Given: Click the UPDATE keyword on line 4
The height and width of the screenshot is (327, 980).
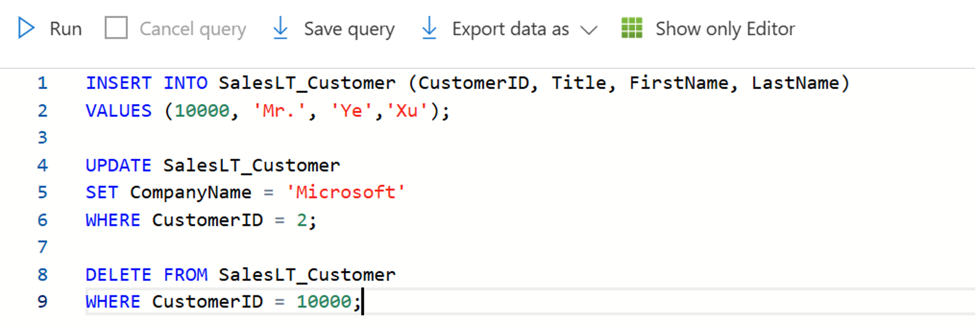Looking at the screenshot, I should pos(119,165).
